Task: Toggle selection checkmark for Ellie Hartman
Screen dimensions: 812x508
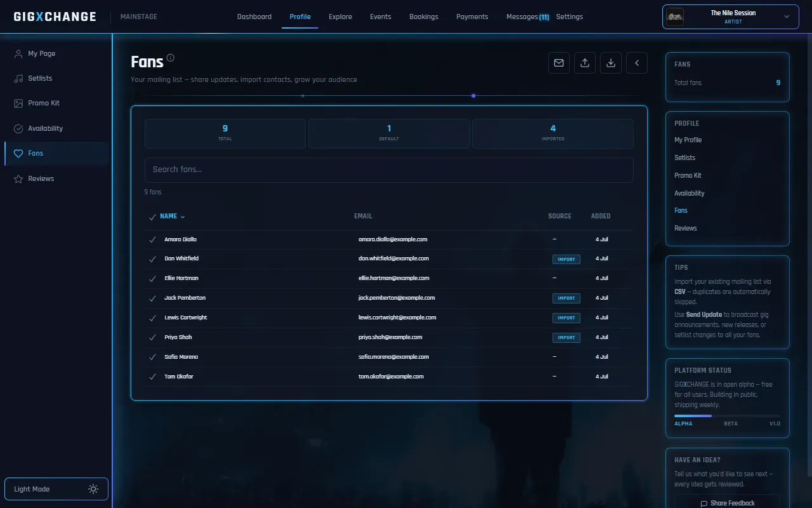Action: (x=152, y=279)
